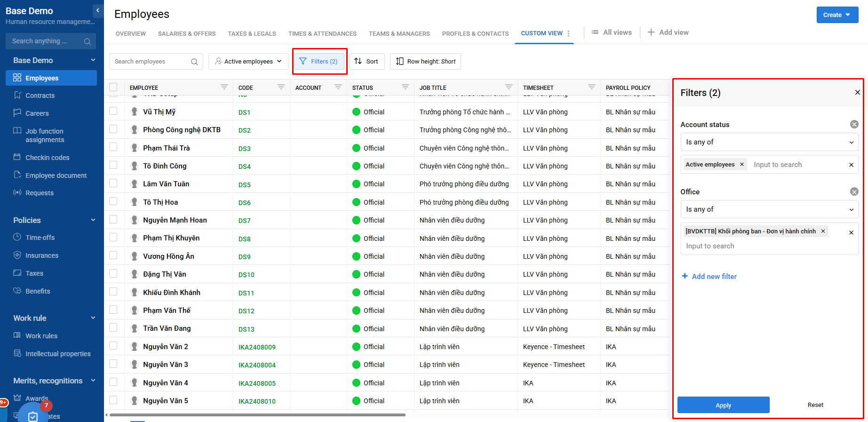The height and width of the screenshot is (422, 868).
Task: Collapse the Base Demo section
Action: (x=93, y=60)
